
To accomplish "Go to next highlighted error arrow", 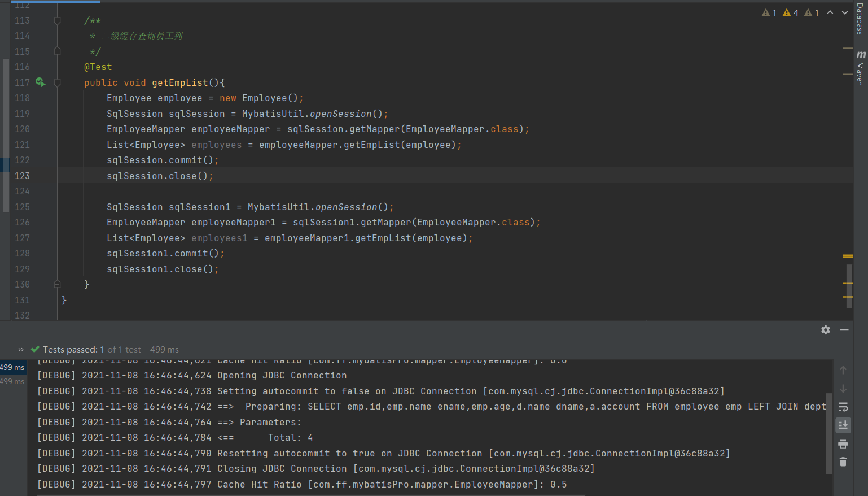I will coord(845,12).
